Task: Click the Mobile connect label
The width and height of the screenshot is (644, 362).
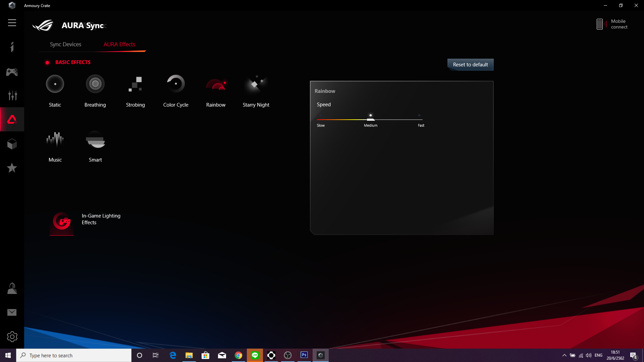Action: point(619,24)
